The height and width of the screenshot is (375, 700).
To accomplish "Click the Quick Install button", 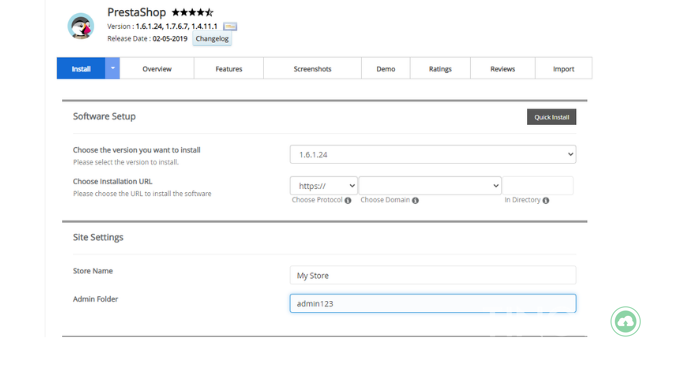I will [x=551, y=117].
